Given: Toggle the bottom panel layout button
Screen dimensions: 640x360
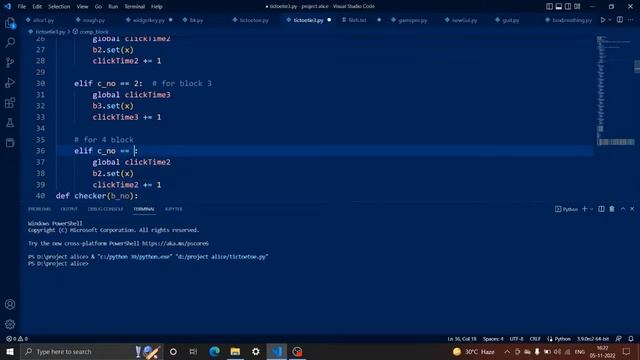Looking at the screenshot, I should 559,7.
